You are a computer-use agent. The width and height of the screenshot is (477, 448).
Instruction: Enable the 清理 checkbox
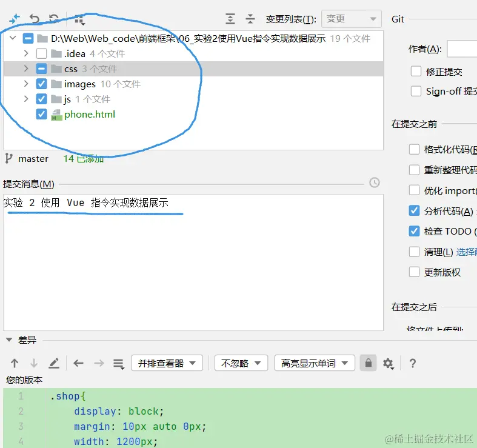tap(414, 252)
